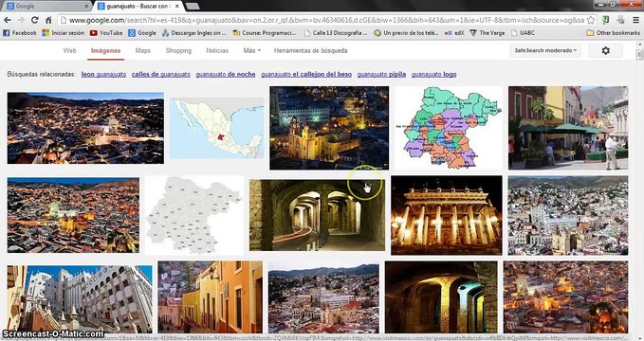Go back with the browser back arrow
Screen dimensions: 644x341
pyautogui.click(x=8, y=20)
